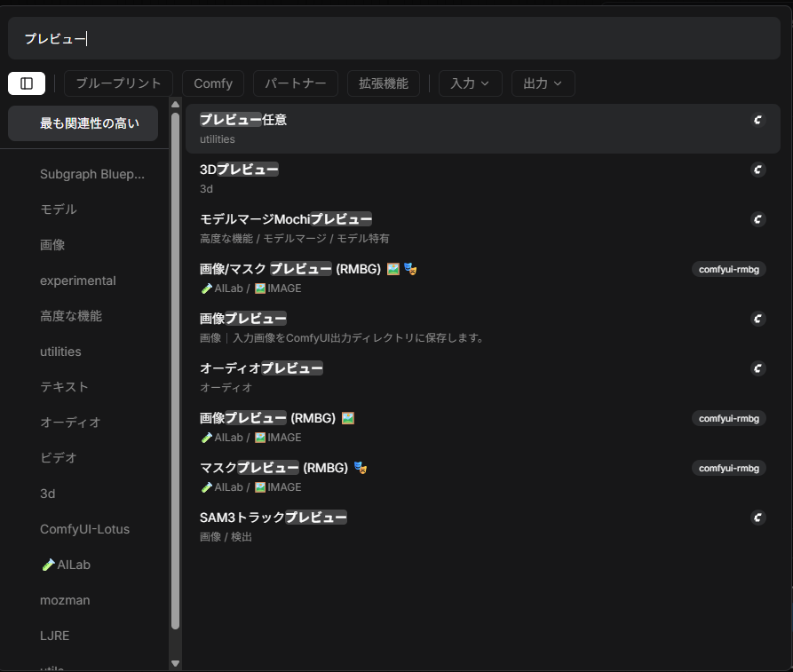Click the category list scrollbar down arrow
The width and height of the screenshot is (793, 672).
point(176,663)
